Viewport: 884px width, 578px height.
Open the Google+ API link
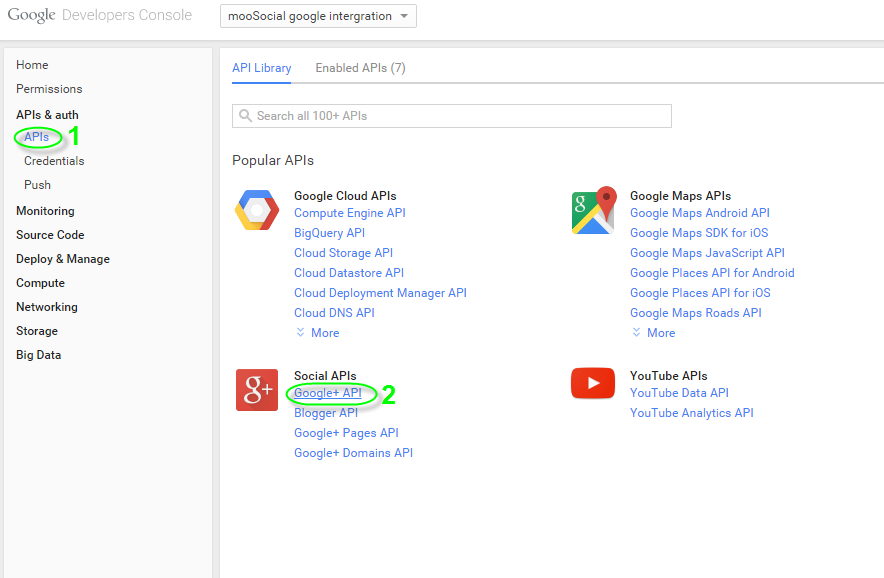pyautogui.click(x=328, y=393)
